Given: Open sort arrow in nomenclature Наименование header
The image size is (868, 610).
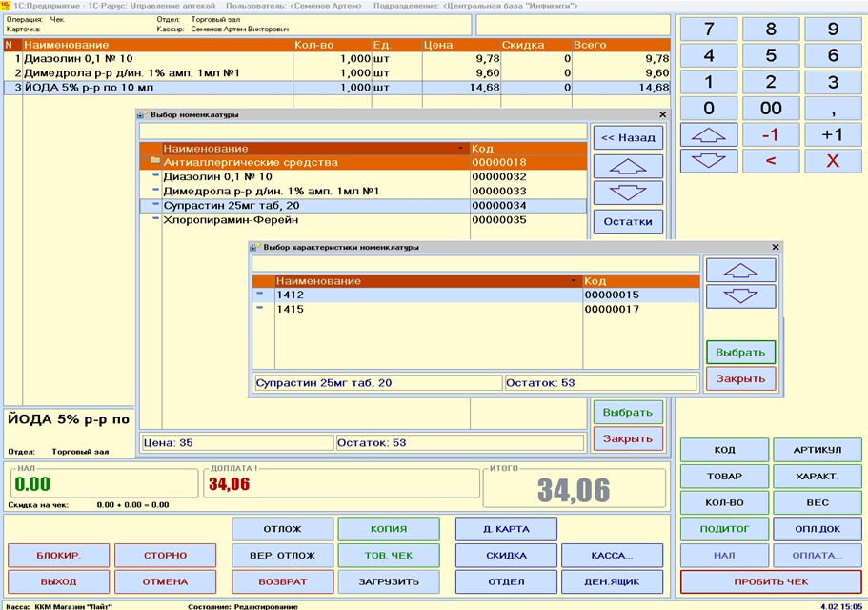Looking at the screenshot, I should pyautogui.click(x=461, y=149).
